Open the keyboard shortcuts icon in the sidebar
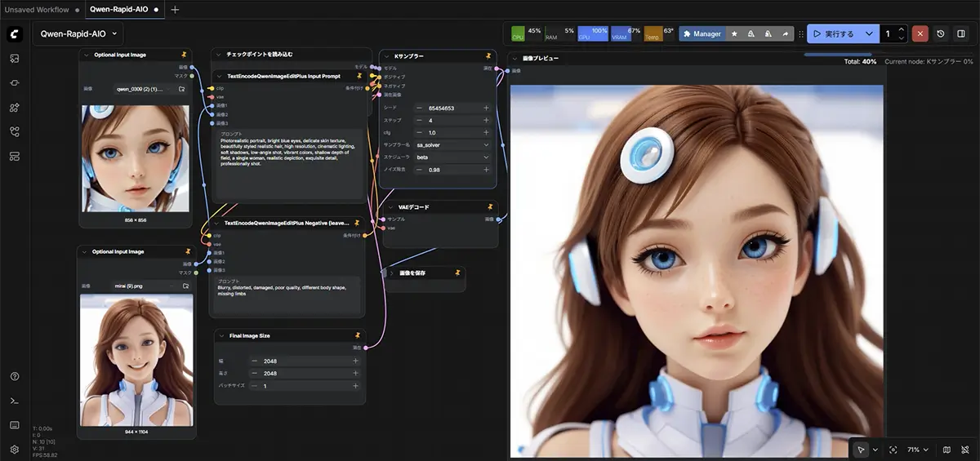Viewport: 980px width, 461px height. click(14, 425)
